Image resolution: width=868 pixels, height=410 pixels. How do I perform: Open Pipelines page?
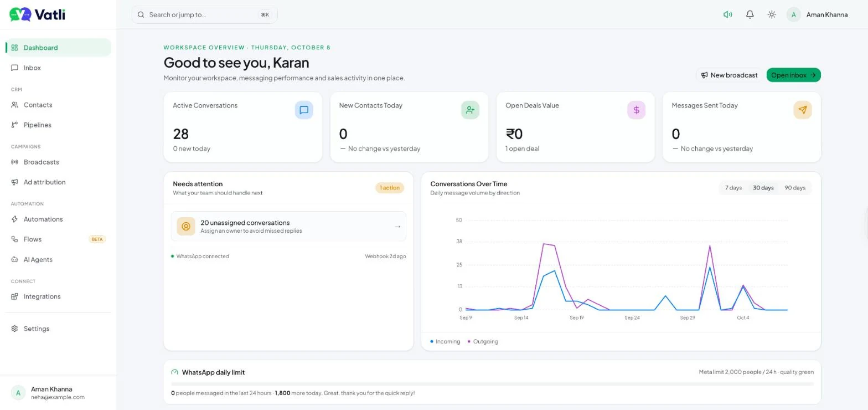pos(58,125)
